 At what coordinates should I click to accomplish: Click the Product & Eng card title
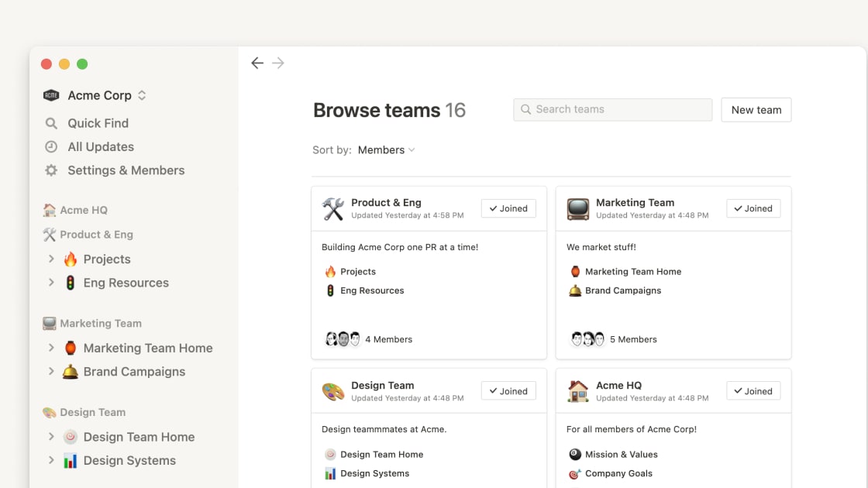tap(386, 202)
